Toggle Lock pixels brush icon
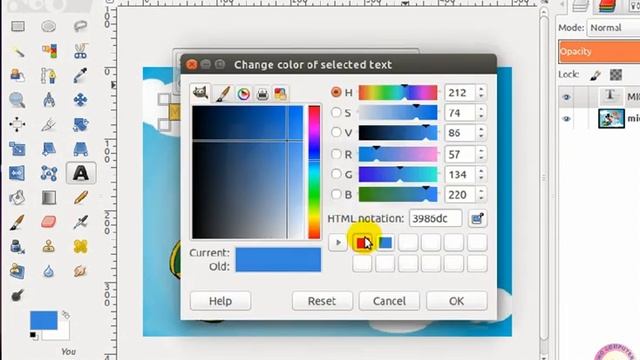This screenshot has width=640, height=360. 596,75
